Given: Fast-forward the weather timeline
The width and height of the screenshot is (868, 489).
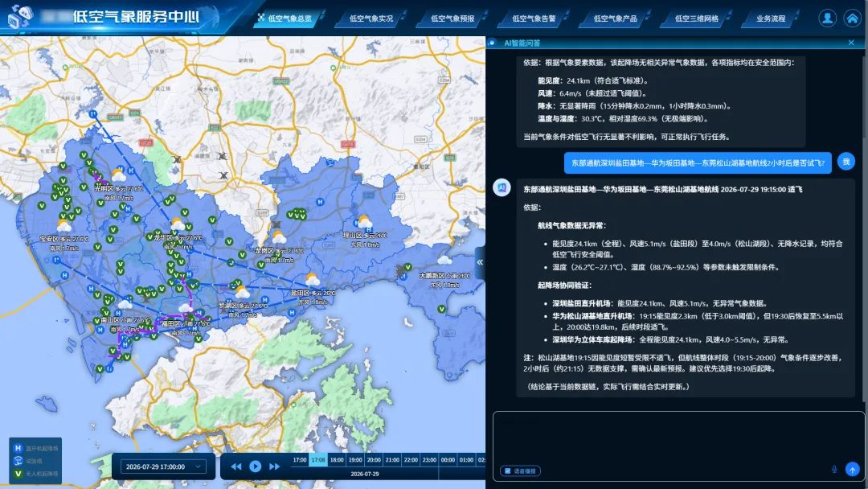Looking at the screenshot, I should 274,466.
